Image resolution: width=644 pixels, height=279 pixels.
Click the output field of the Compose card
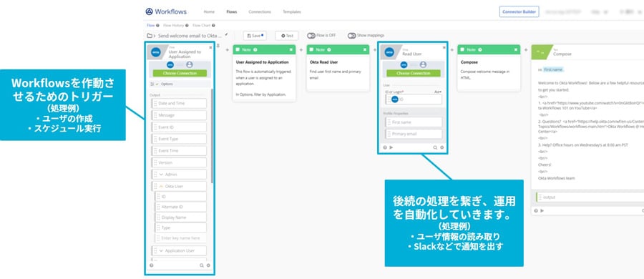tap(590, 197)
